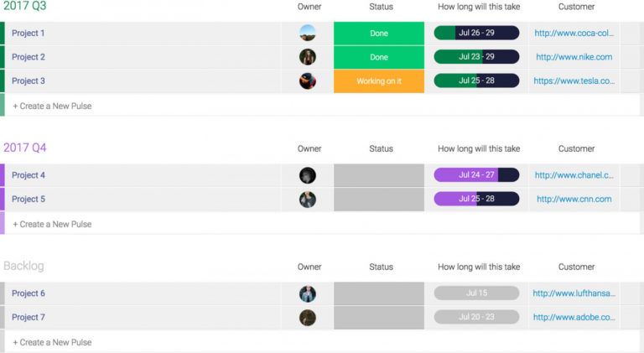The height and width of the screenshot is (353, 644).
Task: Click the Jul 26 - 29 timeline bar
Action: [x=476, y=34]
